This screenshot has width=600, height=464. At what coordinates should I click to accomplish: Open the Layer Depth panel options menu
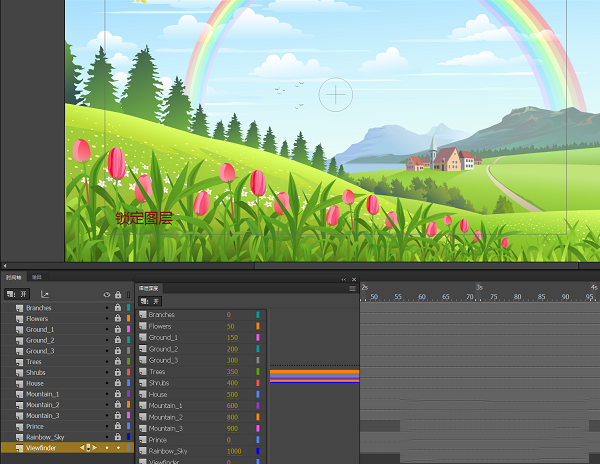click(x=352, y=288)
